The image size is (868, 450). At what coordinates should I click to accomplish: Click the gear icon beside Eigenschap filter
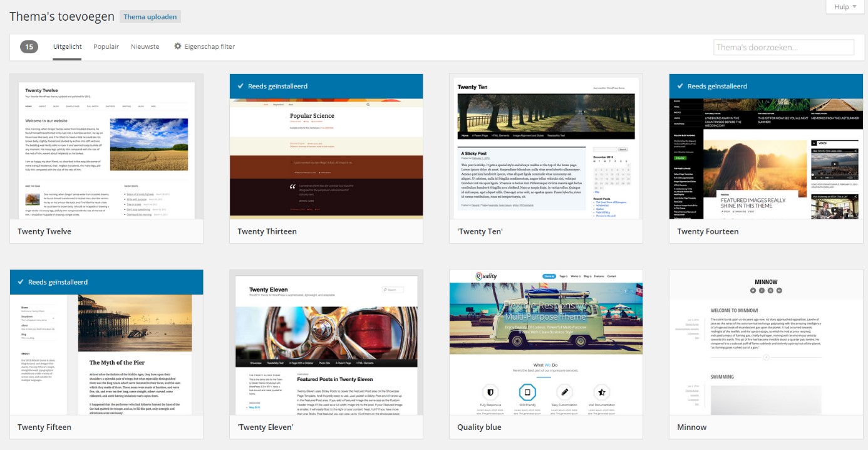tap(178, 46)
